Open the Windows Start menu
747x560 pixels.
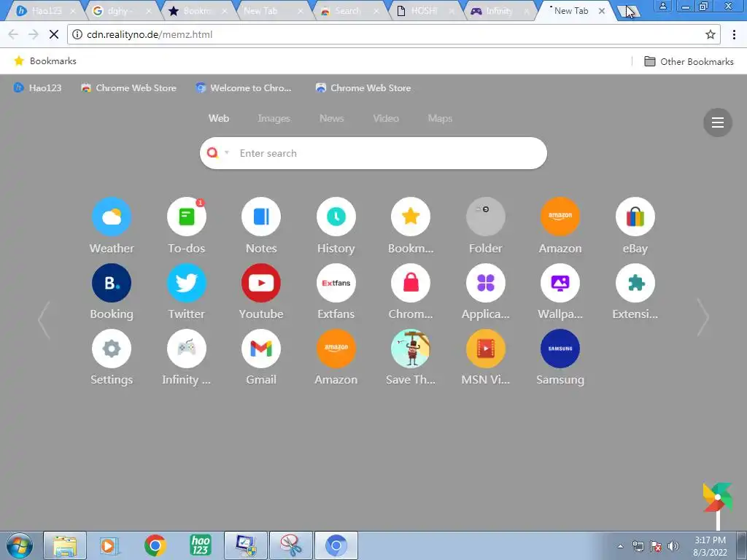[x=19, y=545]
